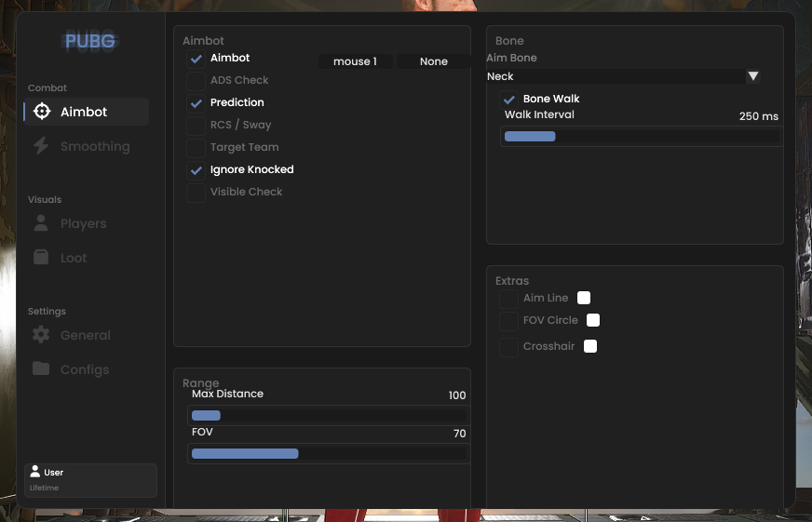The height and width of the screenshot is (522, 812).
Task: Click the Walk Interval slider bar
Action: 641,136
